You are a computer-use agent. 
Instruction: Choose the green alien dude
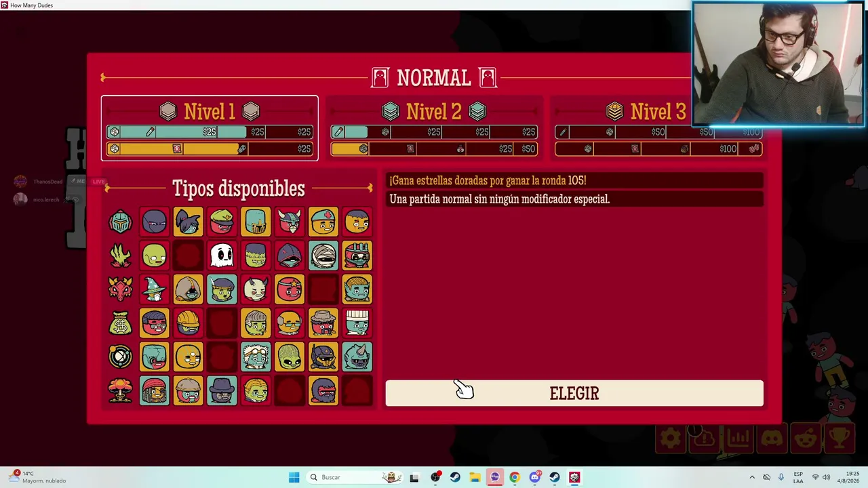(x=290, y=357)
